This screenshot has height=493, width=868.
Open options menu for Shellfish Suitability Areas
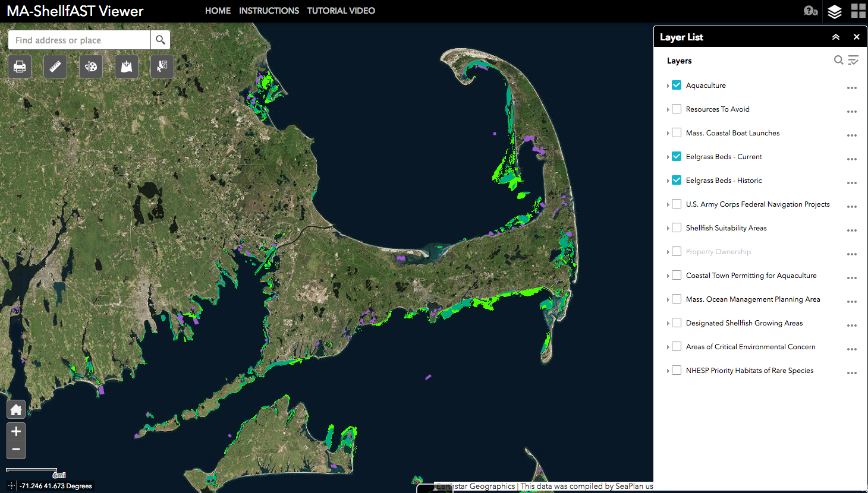(851, 229)
